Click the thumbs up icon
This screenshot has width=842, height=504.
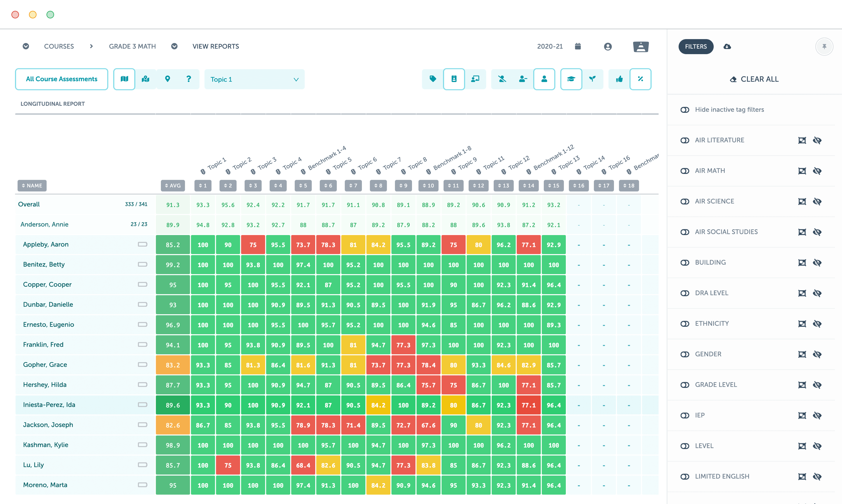619,79
